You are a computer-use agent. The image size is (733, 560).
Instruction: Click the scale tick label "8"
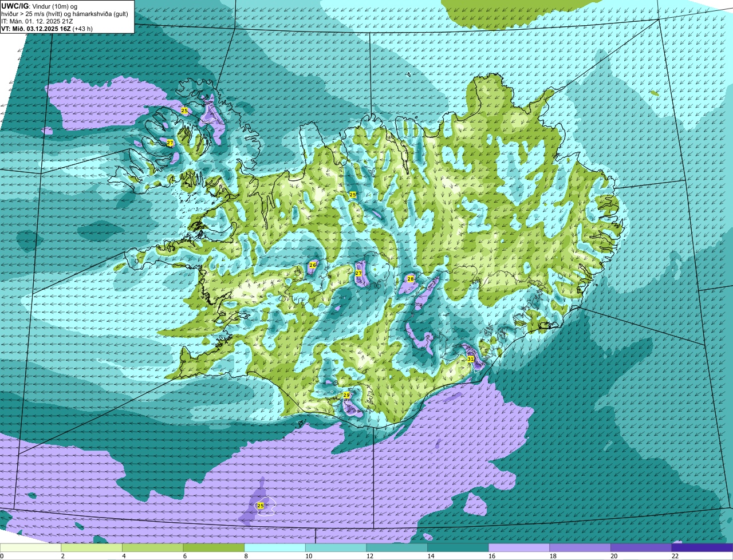(x=246, y=556)
